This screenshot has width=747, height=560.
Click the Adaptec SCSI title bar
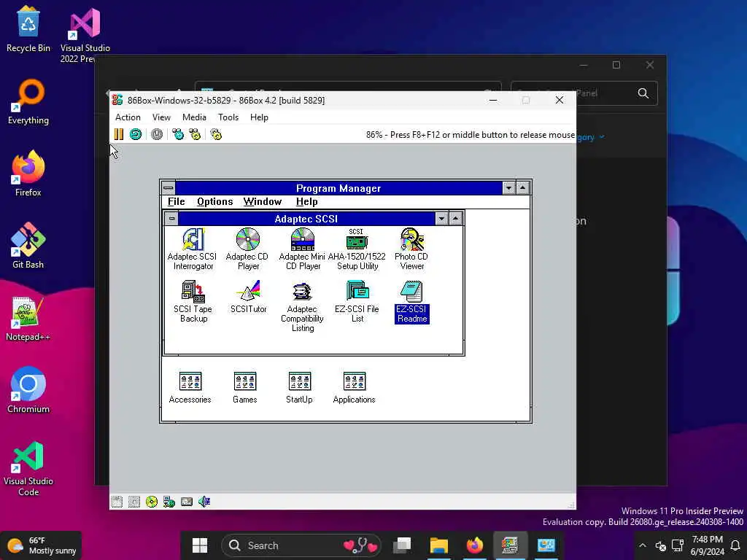pyautogui.click(x=306, y=219)
